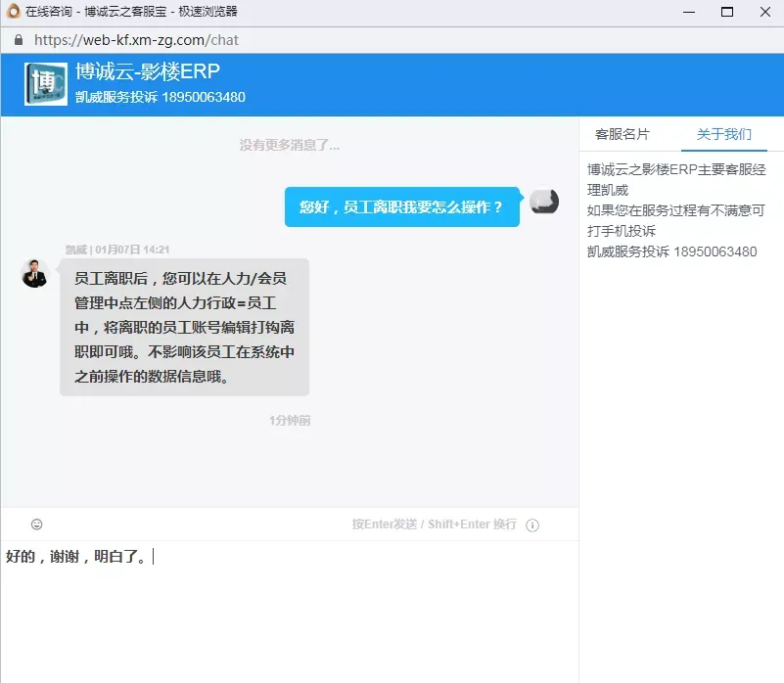784x683 pixels.
Task: Switch to the 客服名片 tab
Action: [x=622, y=134]
